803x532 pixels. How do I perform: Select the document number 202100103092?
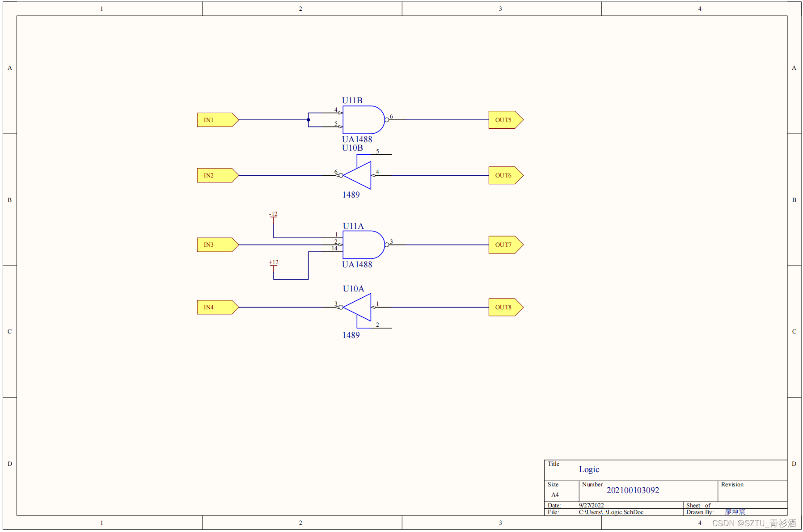632,490
